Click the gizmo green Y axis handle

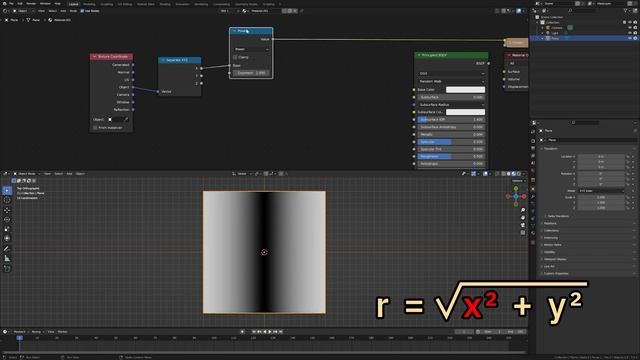[x=516, y=188]
